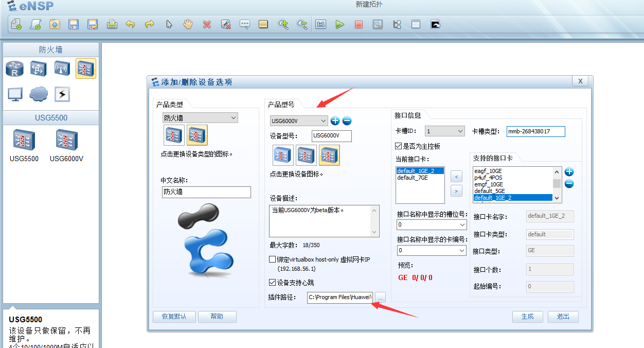644x348 pixels.
Task: Click 恢复默认 button
Action: [173, 317]
